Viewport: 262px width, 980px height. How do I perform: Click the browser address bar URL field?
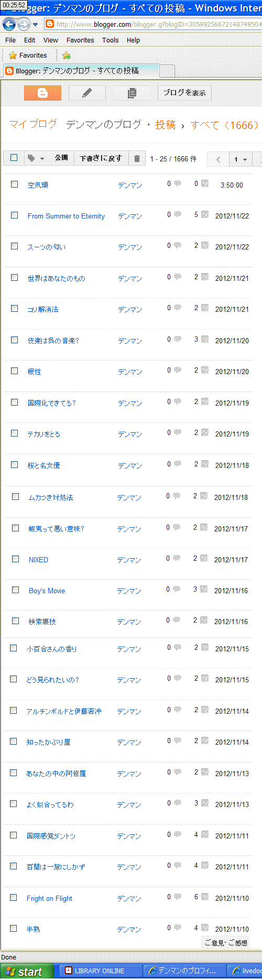click(x=154, y=24)
